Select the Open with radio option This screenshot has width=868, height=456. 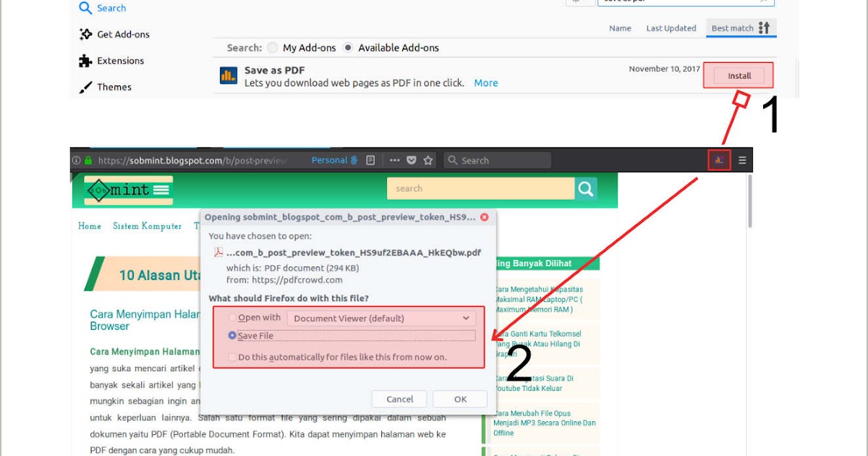[x=232, y=318]
